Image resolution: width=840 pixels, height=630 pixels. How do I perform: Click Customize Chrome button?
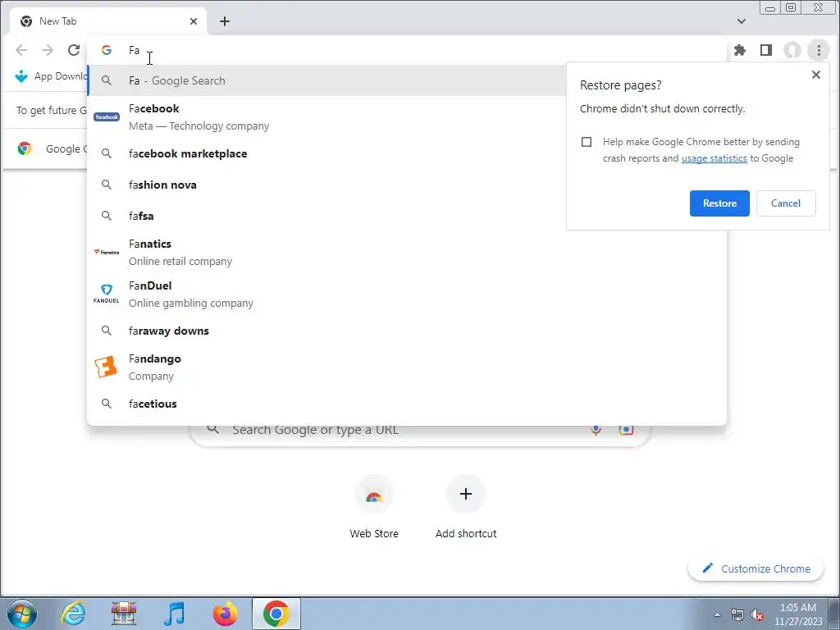[756, 568]
